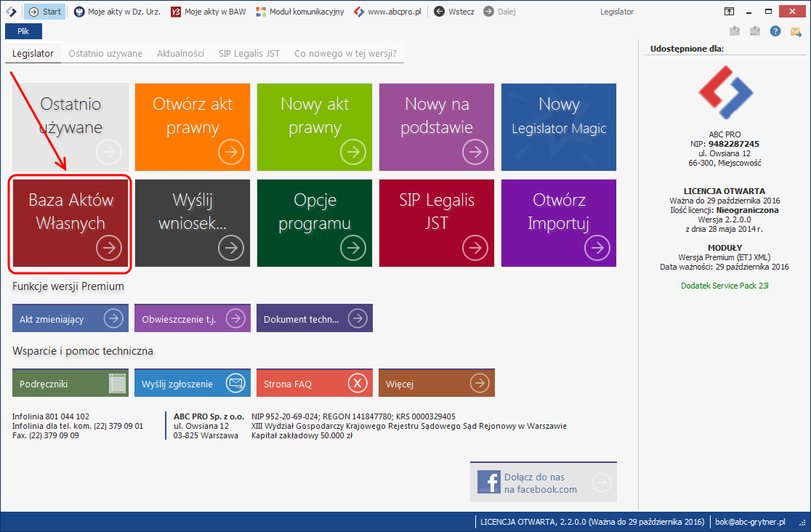Viewport: 811px width, 532px height.
Task: Click the Fax. (22) 379 09 09 text
Action: [46, 436]
